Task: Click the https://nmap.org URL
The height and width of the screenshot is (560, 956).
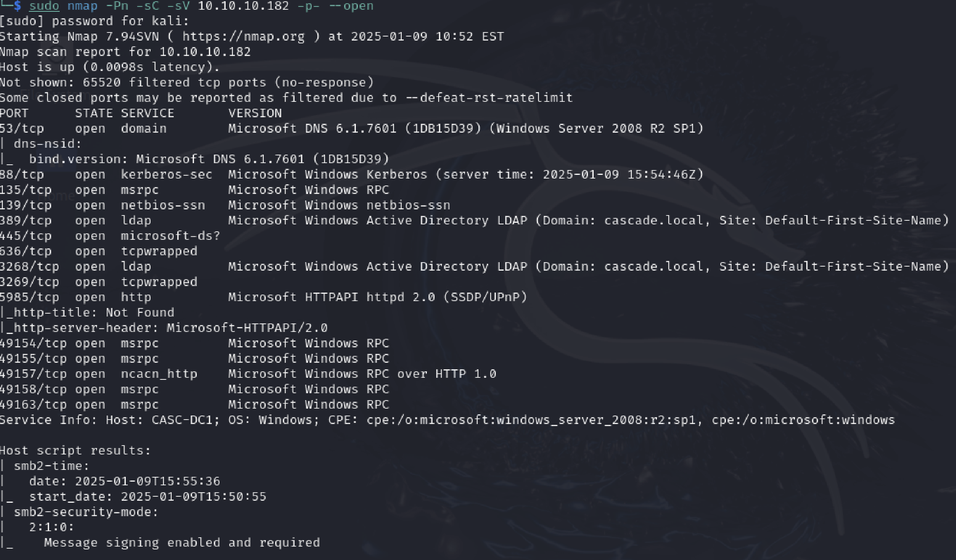Action: point(243,37)
